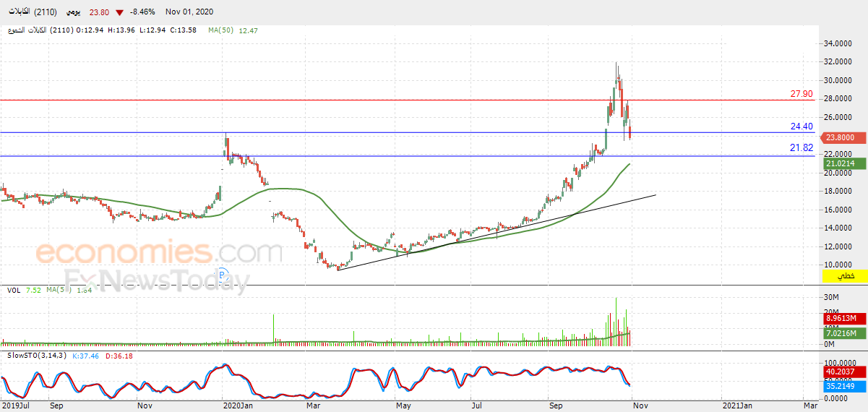Click the 34.000 price axis label
868x412 pixels.
click(838, 44)
